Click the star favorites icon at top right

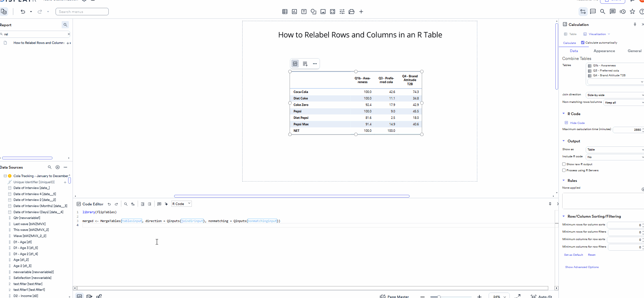click(632, 12)
